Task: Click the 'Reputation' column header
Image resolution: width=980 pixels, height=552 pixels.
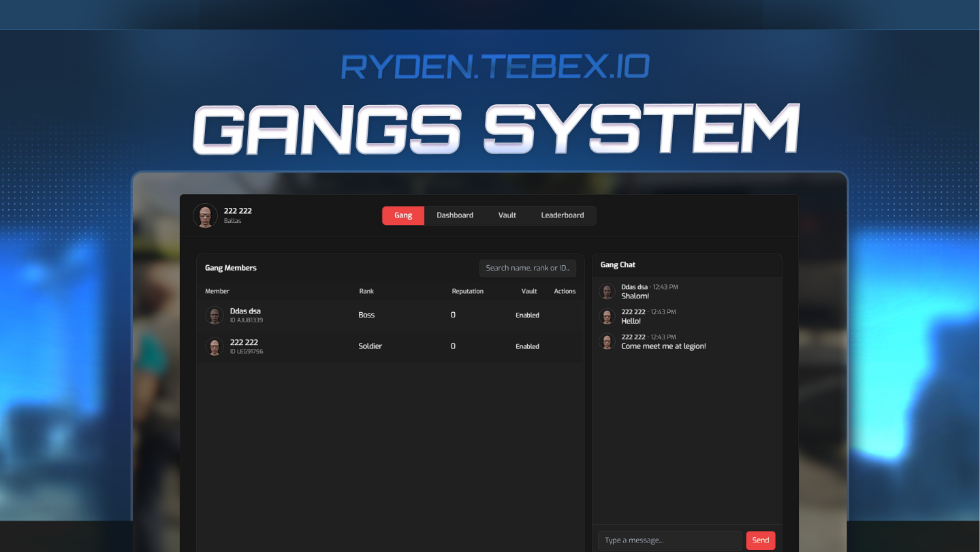Action: [x=468, y=291]
